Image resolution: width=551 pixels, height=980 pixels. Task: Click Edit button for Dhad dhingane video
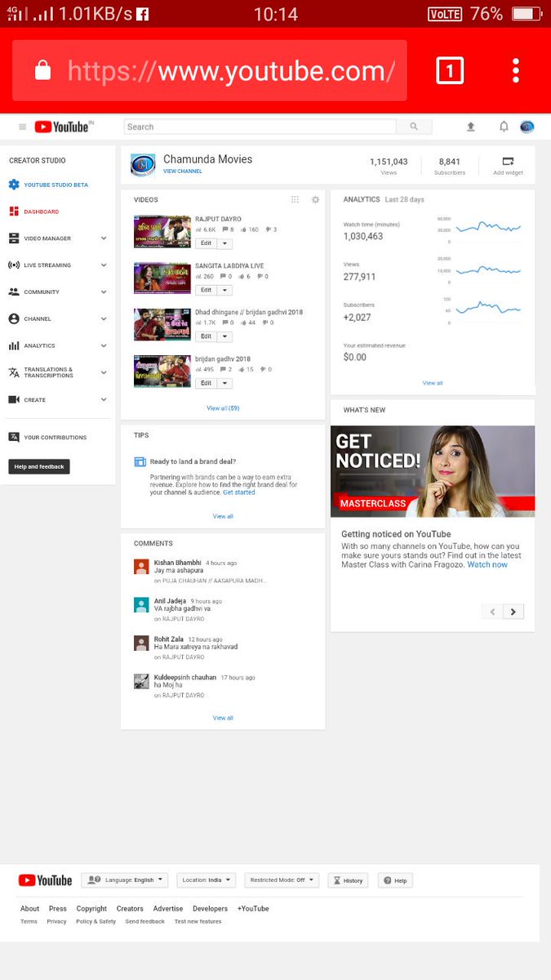coord(206,336)
